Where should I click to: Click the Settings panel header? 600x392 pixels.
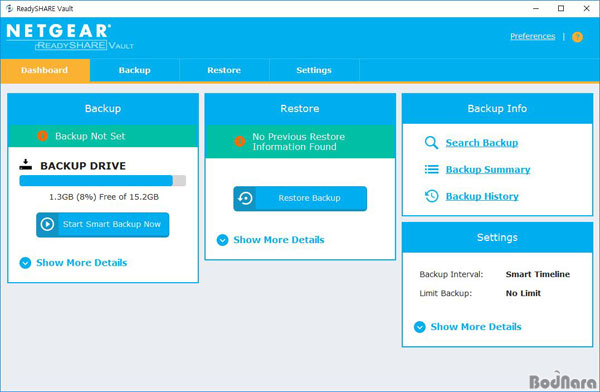pyautogui.click(x=497, y=237)
